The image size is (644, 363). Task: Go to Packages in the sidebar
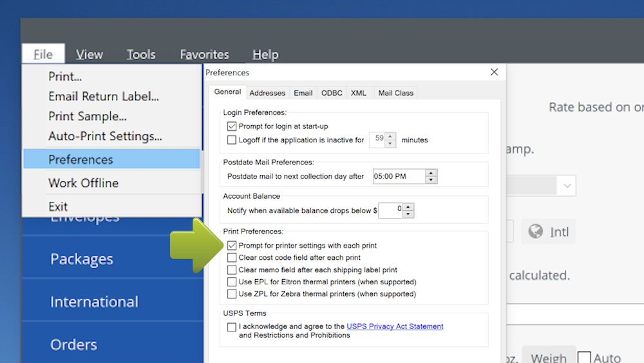(82, 259)
